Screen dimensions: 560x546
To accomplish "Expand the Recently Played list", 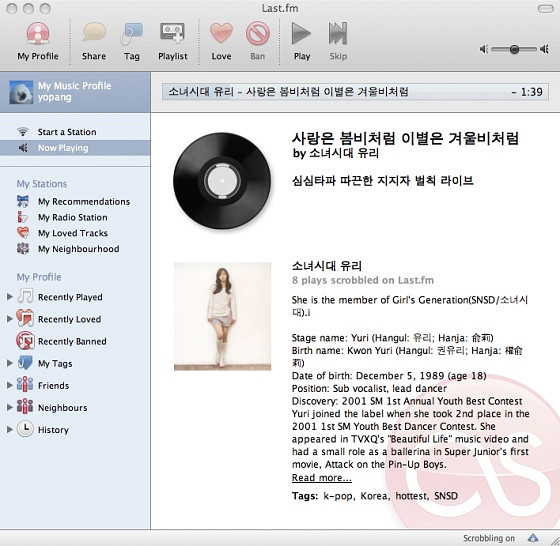I will click(x=10, y=296).
